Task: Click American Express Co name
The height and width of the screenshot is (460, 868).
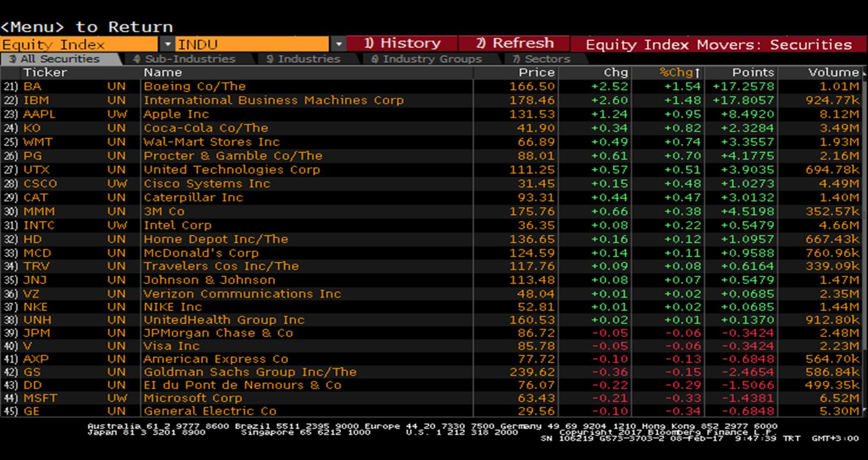Action: pos(215,360)
